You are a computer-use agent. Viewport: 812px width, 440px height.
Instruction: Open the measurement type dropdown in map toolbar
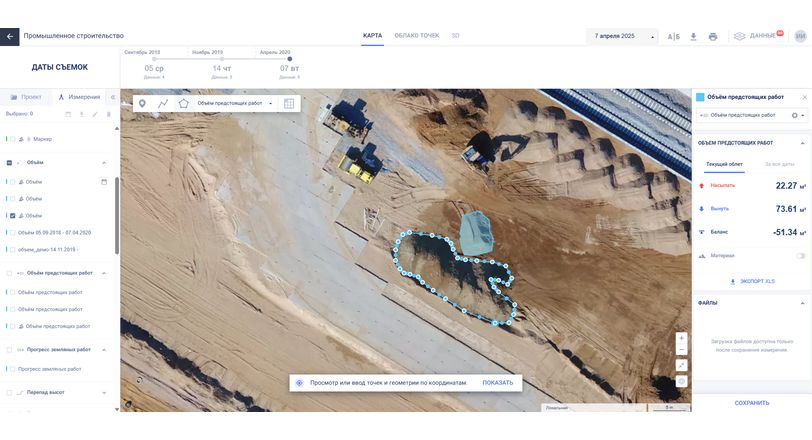[x=234, y=103]
